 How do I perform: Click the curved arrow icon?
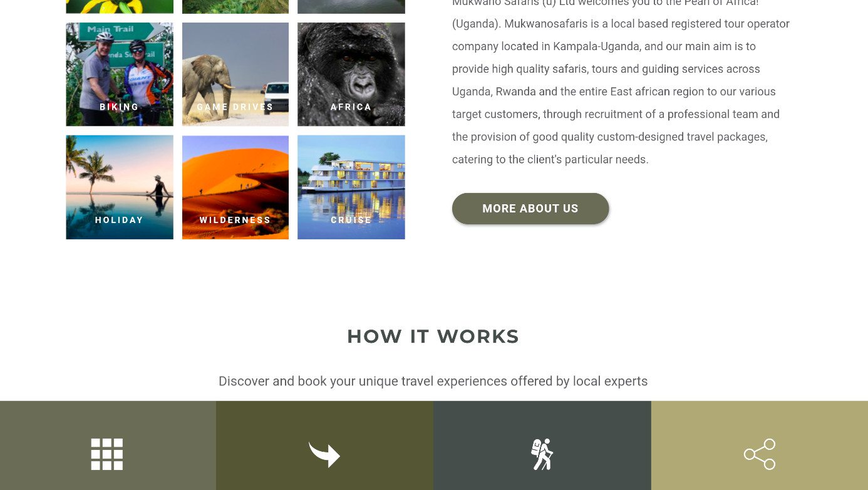coord(324,454)
